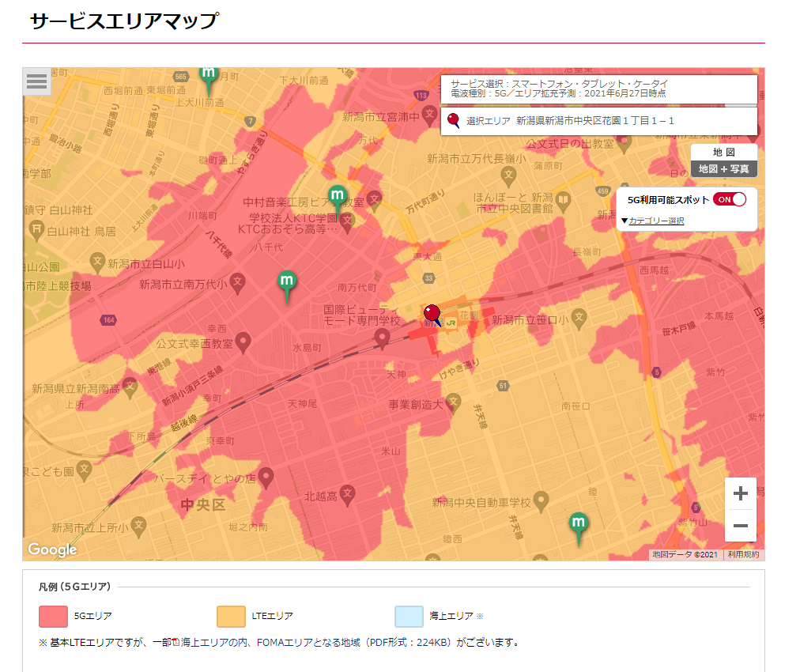Click the 地図データ ©2021 attribution text
800x672 pixels.
(685, 555)
